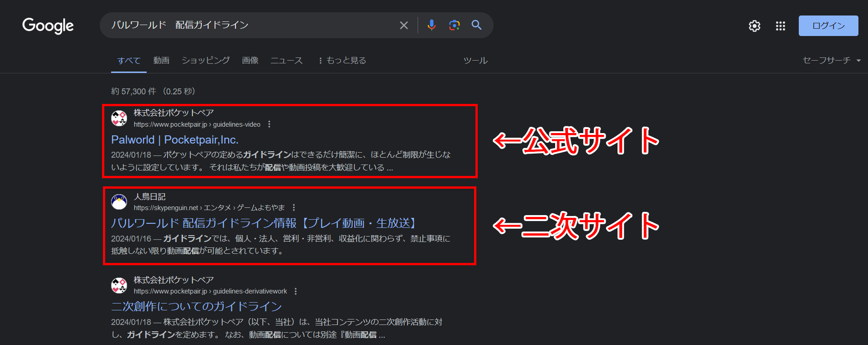Expand the もっと見る menu
Viewport: 868px width, 345px height.
pyautogui.click(x=342, y=61)
